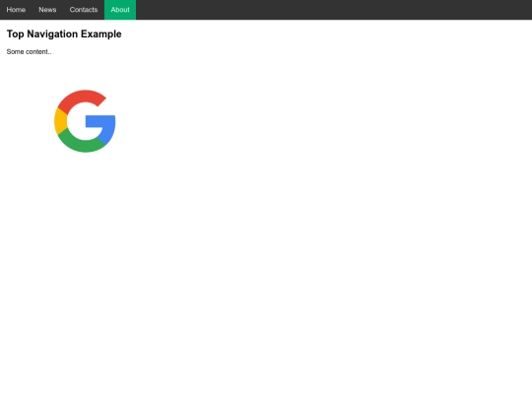Click the word 'Some' in the paragraph
532x399 pixels.
click(15, 51)
